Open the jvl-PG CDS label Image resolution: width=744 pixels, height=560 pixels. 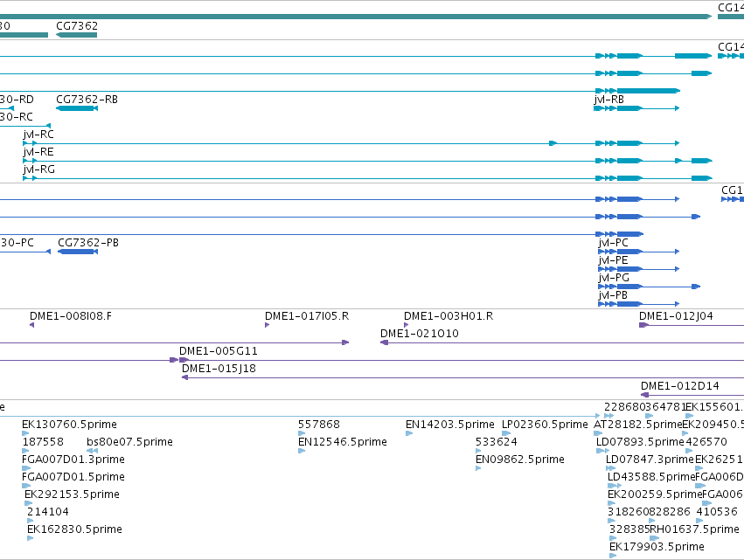pos(614,278)
